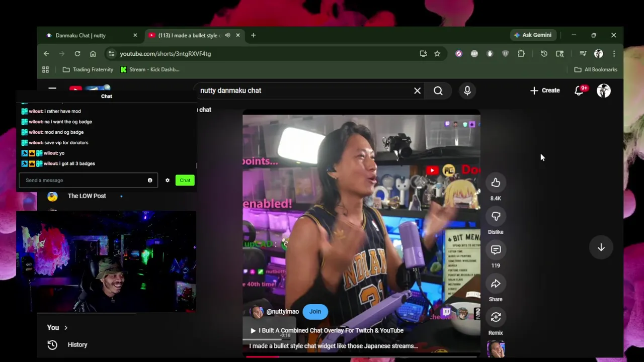
Task: Bookmark this page with the star
Action: (x=437, y=53)
